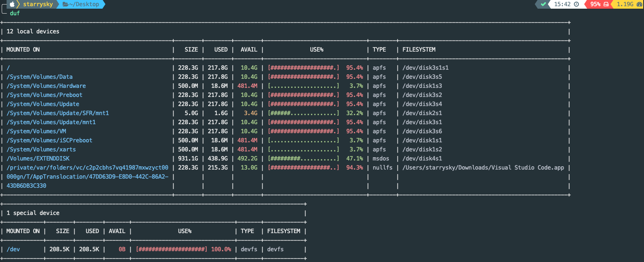Click the /dev/disk4s1 filesystem entry
The width and height of the screenshot is (644, 262).
pos(422,158)
